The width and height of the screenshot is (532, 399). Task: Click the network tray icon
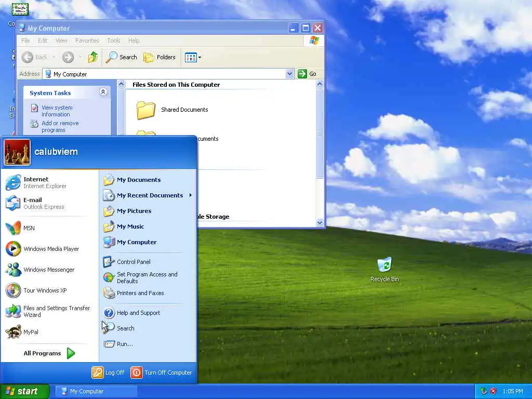pos(484,391)
